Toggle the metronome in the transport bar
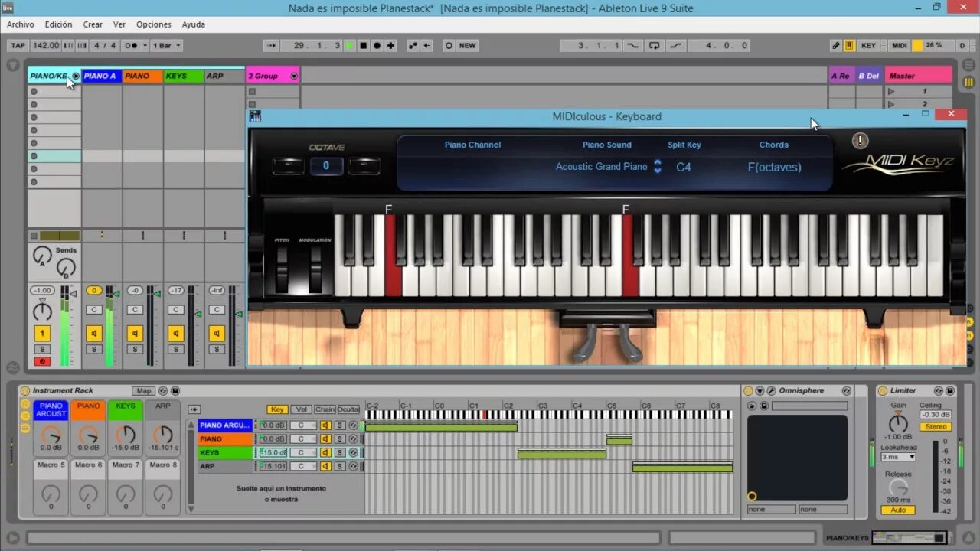980x551 pixels. pos(132,45)
